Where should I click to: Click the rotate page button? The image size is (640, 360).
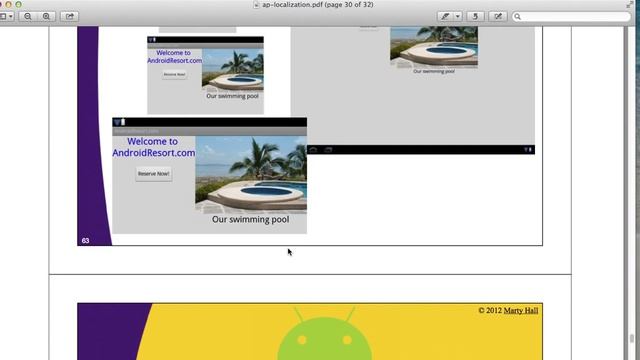[475, 16]
